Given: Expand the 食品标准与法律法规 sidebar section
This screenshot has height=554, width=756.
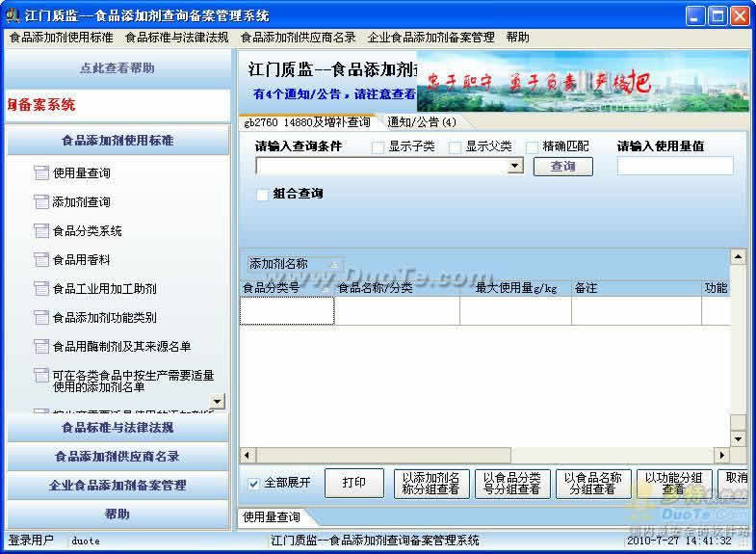Looking at the screenshot, I should coord(117,427).
